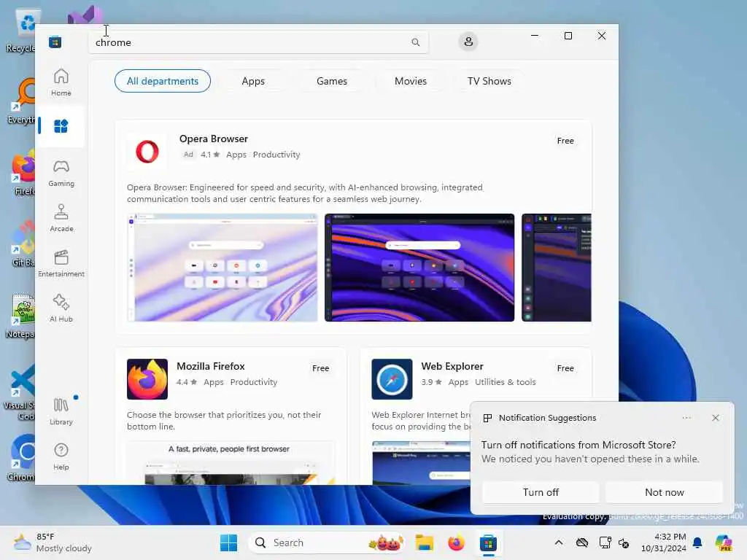Viewport: 747px width, 560px height.
Task: Open Opera's light theme screenshot
Action: (222, 268)
